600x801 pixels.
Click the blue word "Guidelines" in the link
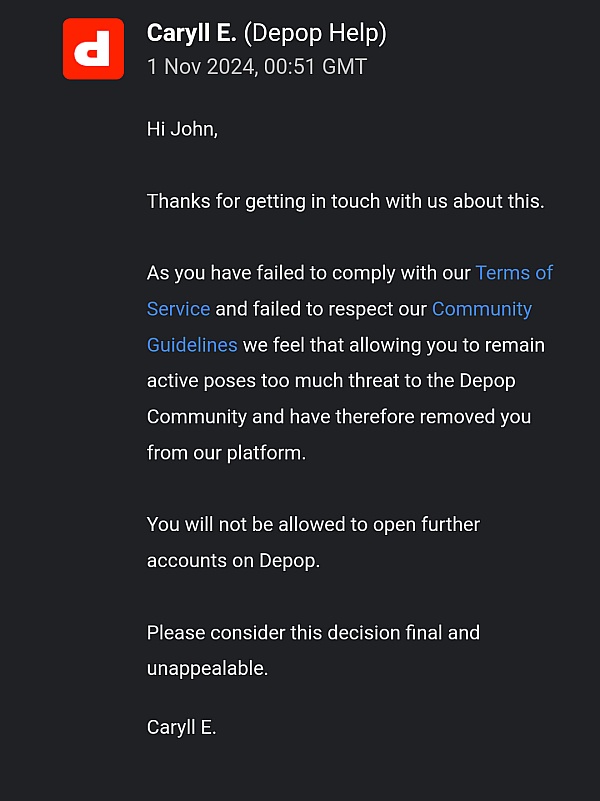click(192, 345)
